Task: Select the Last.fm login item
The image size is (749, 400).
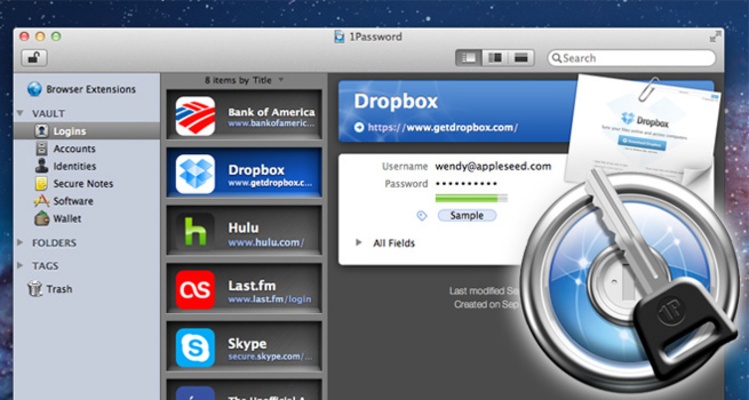Action: [244, 289]
